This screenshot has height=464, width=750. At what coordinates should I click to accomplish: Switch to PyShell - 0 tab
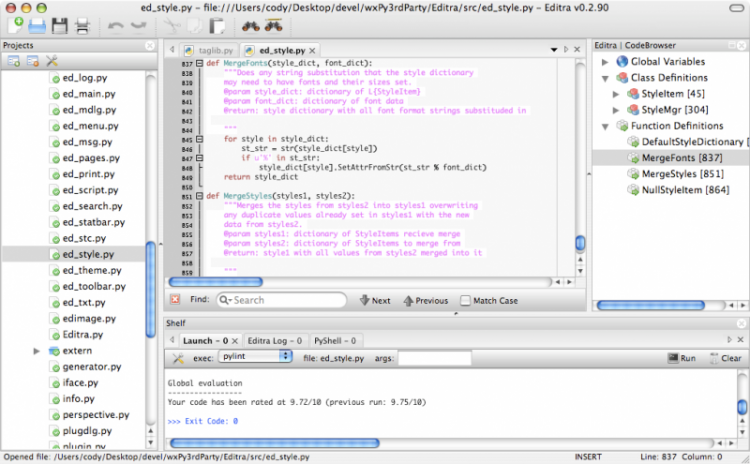(x=335, y=341)
